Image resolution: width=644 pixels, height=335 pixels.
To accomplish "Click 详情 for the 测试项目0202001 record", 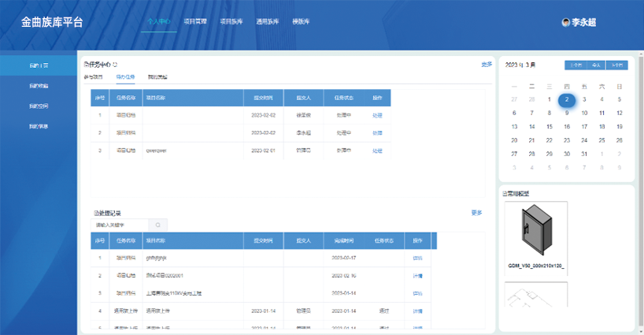I will point(417,276).
